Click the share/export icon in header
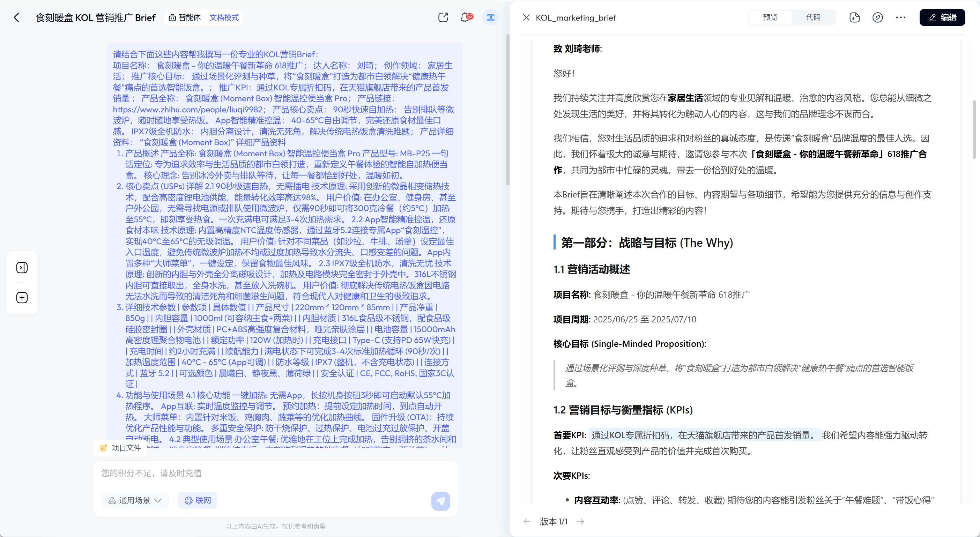Screen dimensions: 980x537 pyautogui.click(x=443, y=17)
